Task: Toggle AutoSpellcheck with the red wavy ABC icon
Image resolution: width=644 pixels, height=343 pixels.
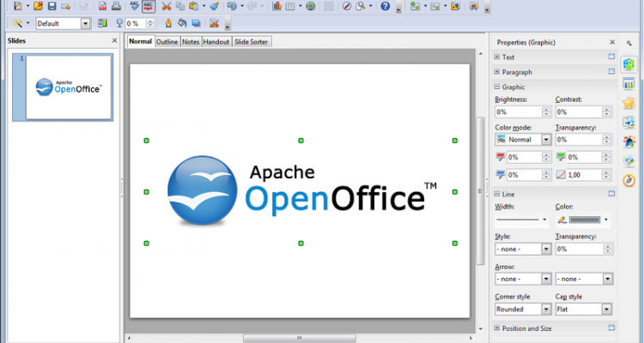Action: pos(149,6)
